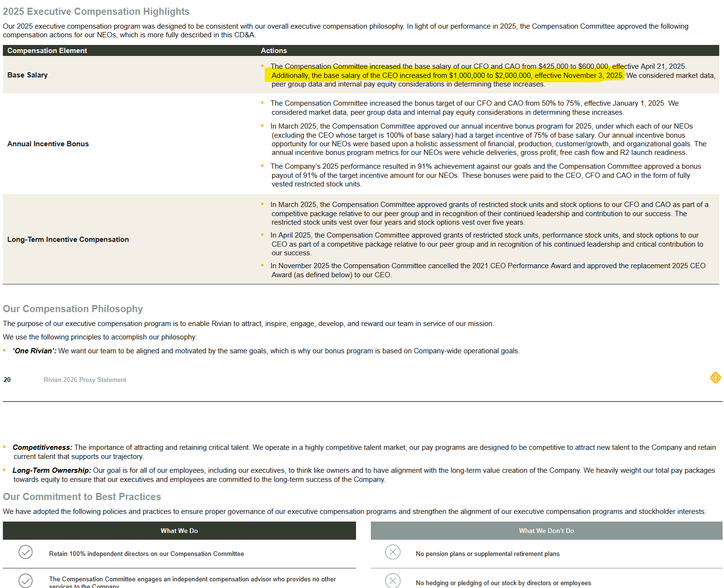Click the X icon beside 'No pension plans'

tap(393, 552)
